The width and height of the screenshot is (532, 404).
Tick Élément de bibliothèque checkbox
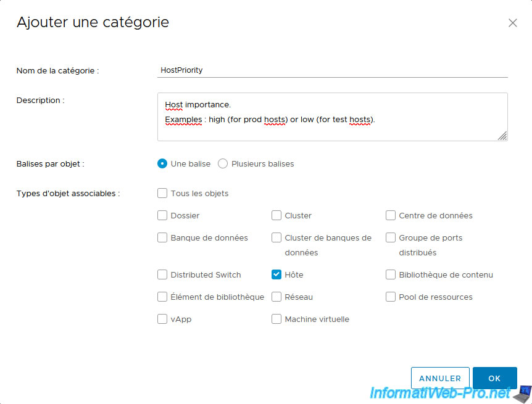pos(162,297)
